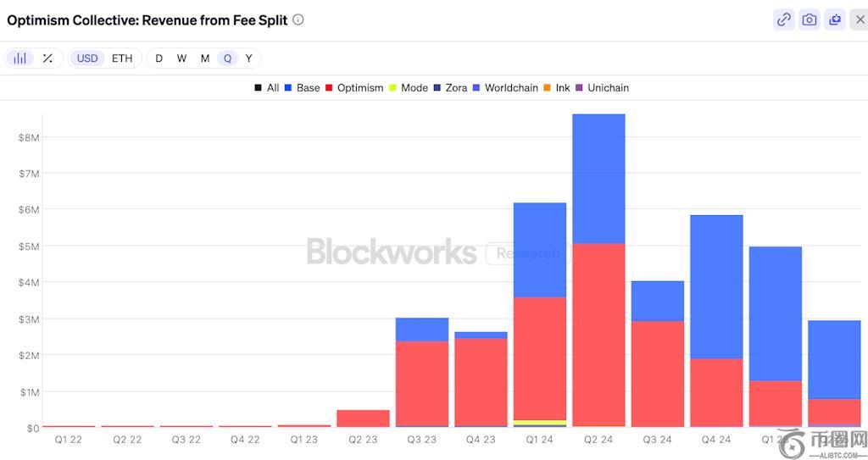
Task: Click the red Optimism legend swatch
Action: [330, 88]
